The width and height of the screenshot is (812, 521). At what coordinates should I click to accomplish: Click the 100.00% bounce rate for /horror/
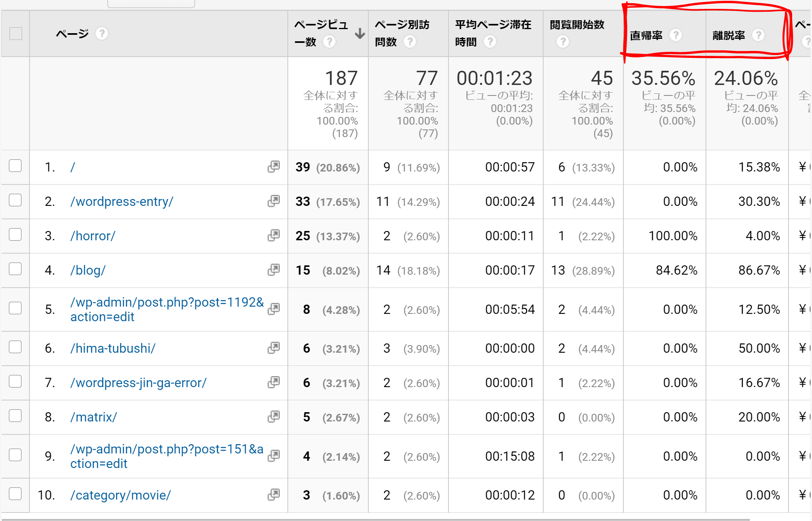click(673, 236)
